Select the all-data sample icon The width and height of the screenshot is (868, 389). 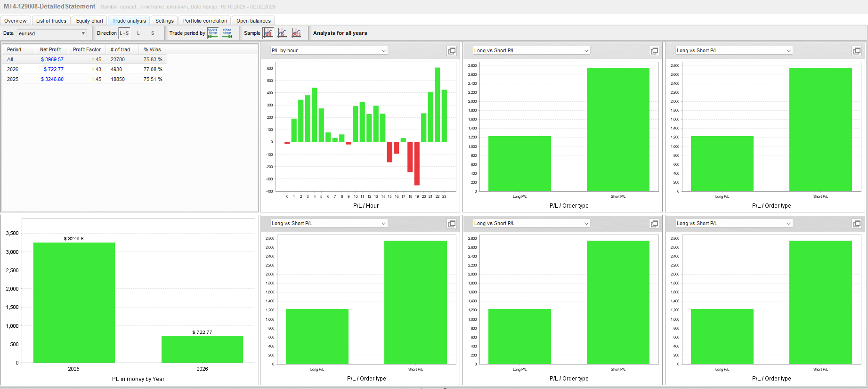(x=268, y=33)
